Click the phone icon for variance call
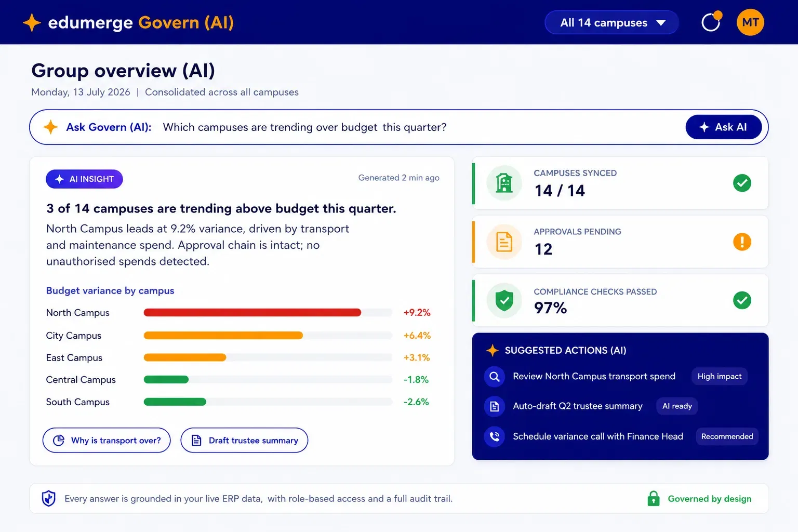This screenshot has height=532, width=798. tap(495, 436)
